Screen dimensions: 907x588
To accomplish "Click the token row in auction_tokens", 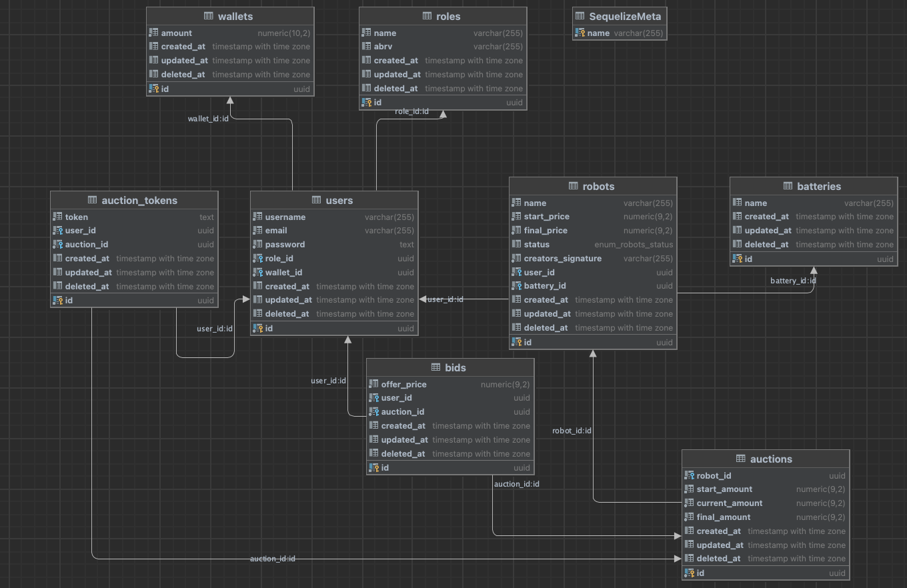I will tap(133, 217).
